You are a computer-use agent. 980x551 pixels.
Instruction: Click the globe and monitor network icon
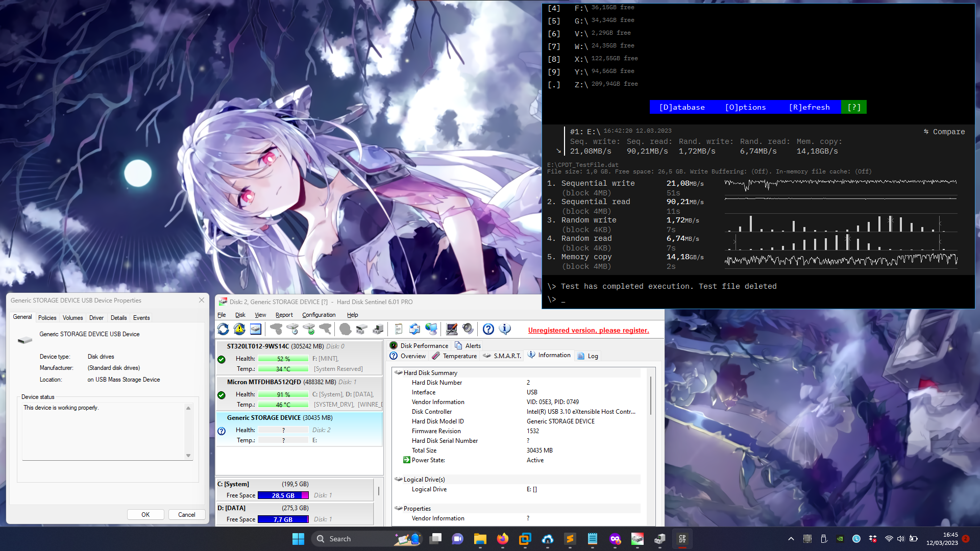pyautogui.click(x=431, y=329)
